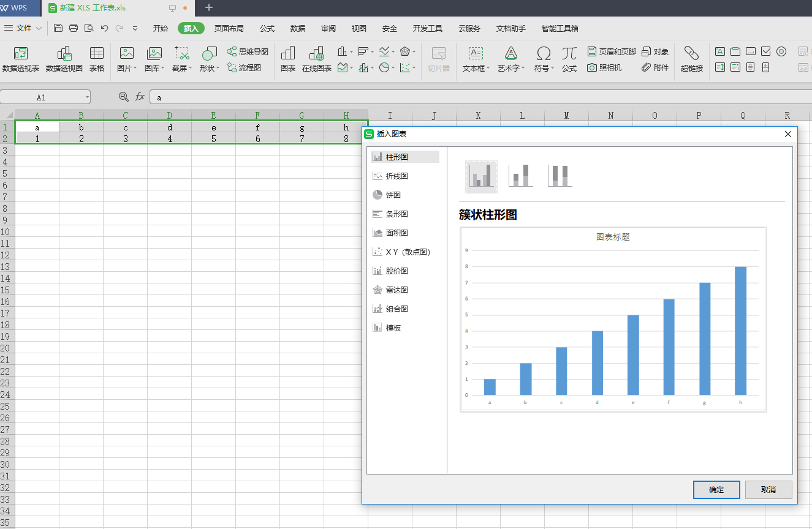The width and height of the screenshot is (812, 529).
Task: Click the Undo arrow icon
Action: [104, 28]
